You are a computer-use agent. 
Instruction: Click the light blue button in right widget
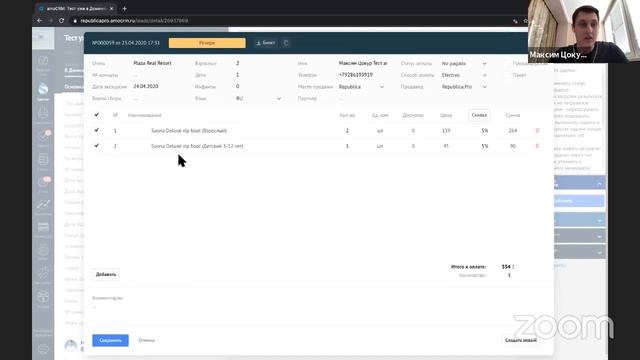tap(579, 200)
